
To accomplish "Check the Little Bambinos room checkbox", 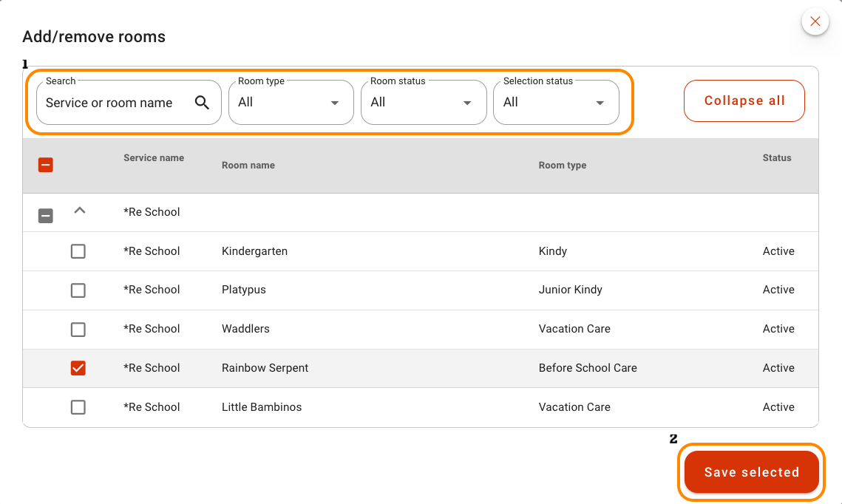I will coord(78,407).
